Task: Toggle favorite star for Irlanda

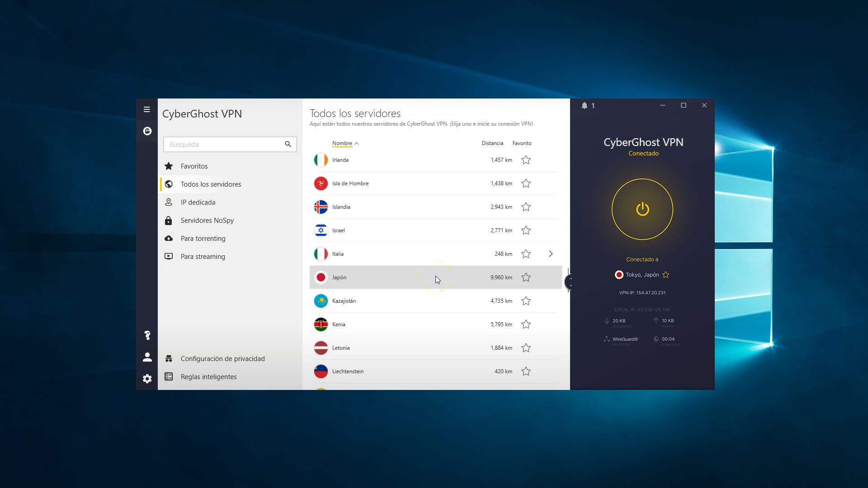Action: tap(526, 160)
